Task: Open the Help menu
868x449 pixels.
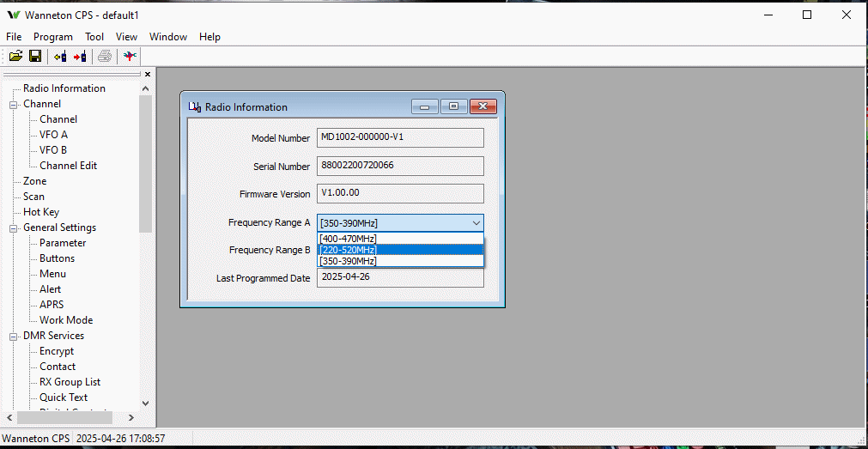Action: (209, 37)
